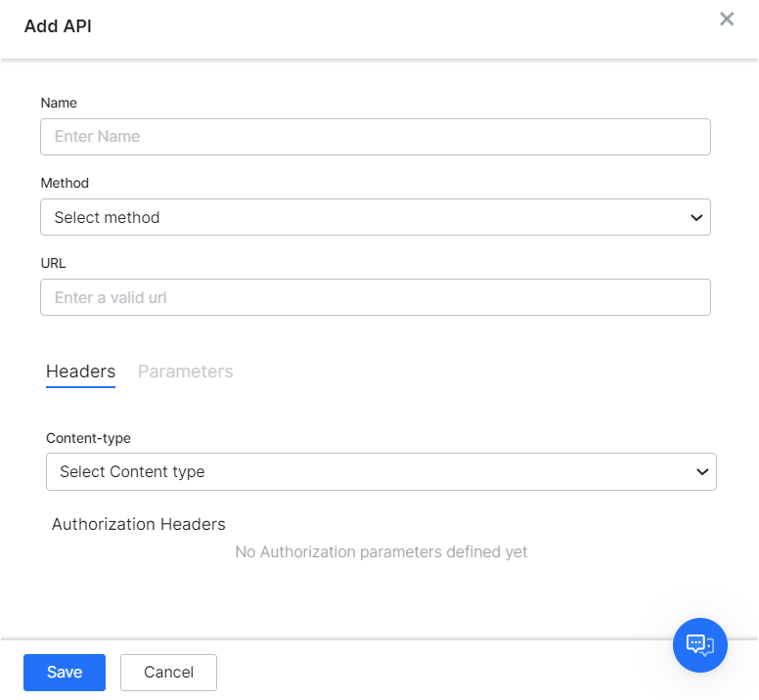
Task: Open the chat support widget
Action: (700, 644)
